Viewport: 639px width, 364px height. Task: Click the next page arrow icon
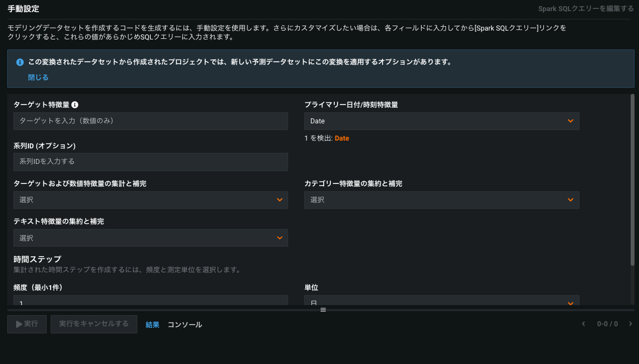pos(630,324)
